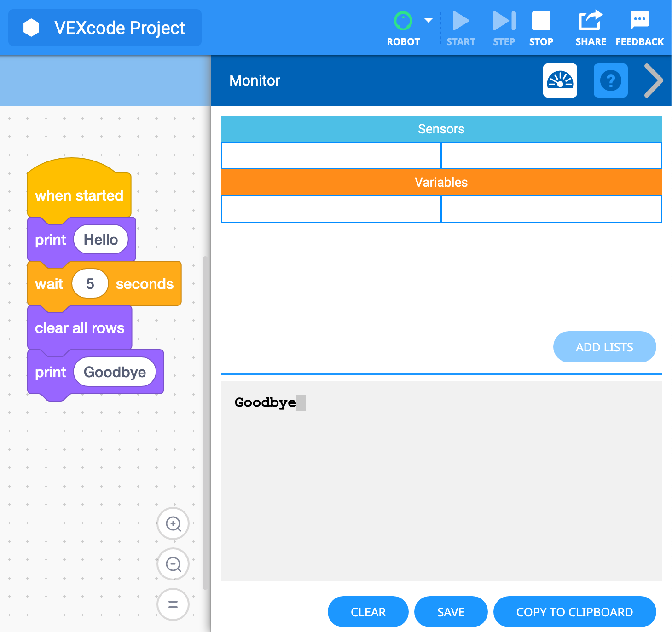Click the START playback icon

pyautogui.click(x=461, y=20)
